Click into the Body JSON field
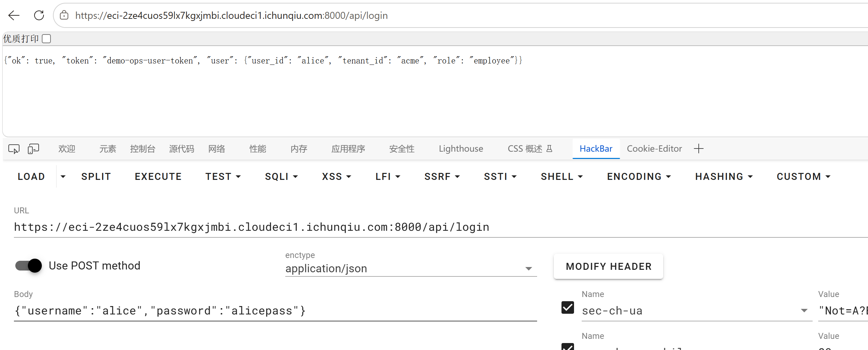The height and width of the screenshot is (350, 868). click(x=276, y=311)
